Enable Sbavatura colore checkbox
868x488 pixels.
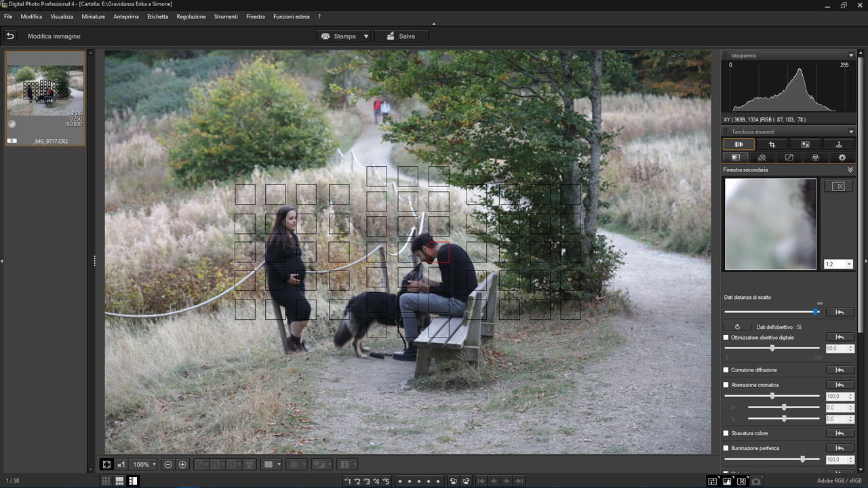pos(726,433)
